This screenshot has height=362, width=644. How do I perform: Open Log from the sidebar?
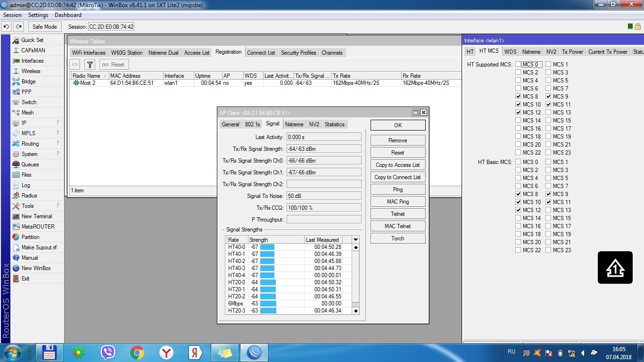coord(25,185)
